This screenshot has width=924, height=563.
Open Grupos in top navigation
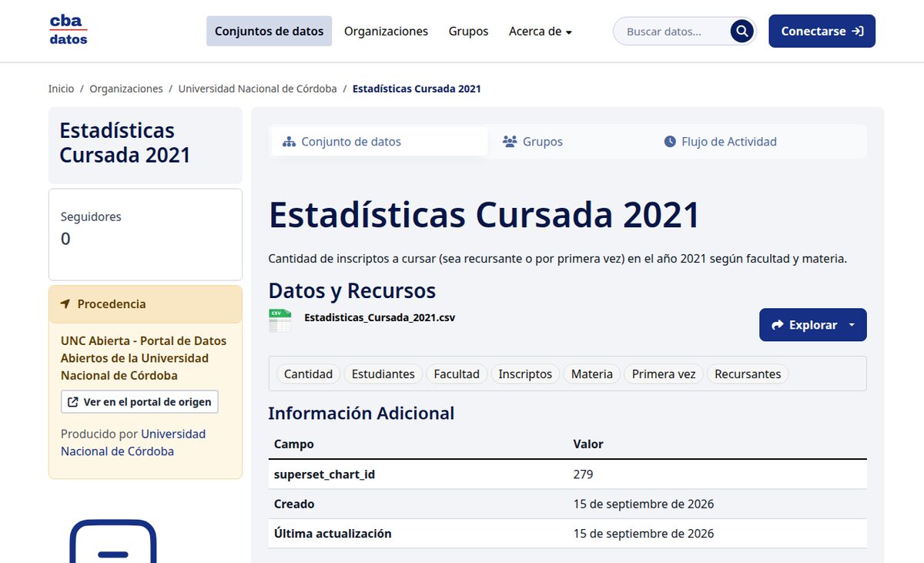(x=469, y=32)
